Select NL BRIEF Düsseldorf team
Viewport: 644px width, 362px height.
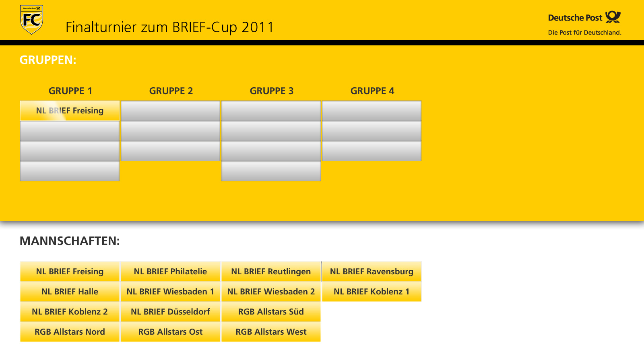[170, 312]
